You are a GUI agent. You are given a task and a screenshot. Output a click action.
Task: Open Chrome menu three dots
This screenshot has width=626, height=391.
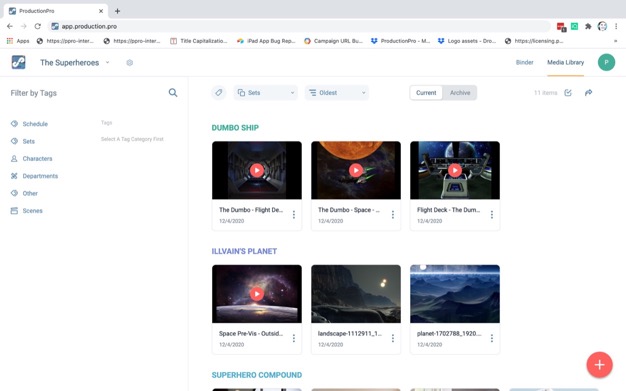(x=616, y=26)
